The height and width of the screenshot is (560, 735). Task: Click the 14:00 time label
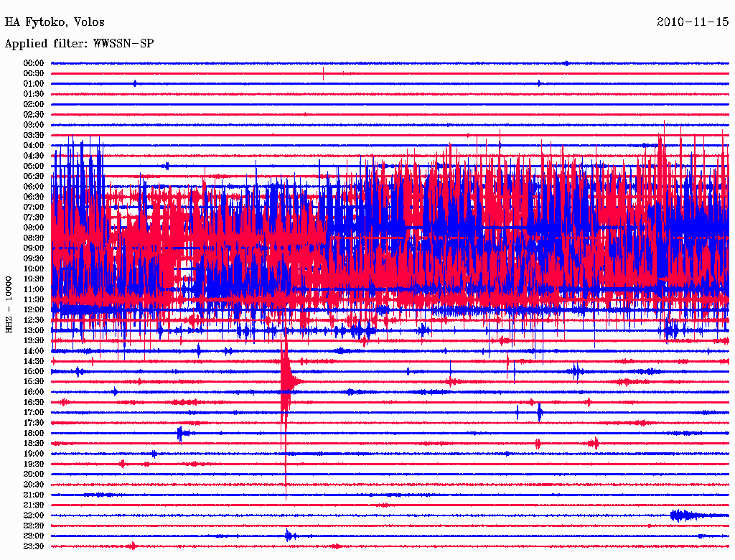[x=34, y=351]
